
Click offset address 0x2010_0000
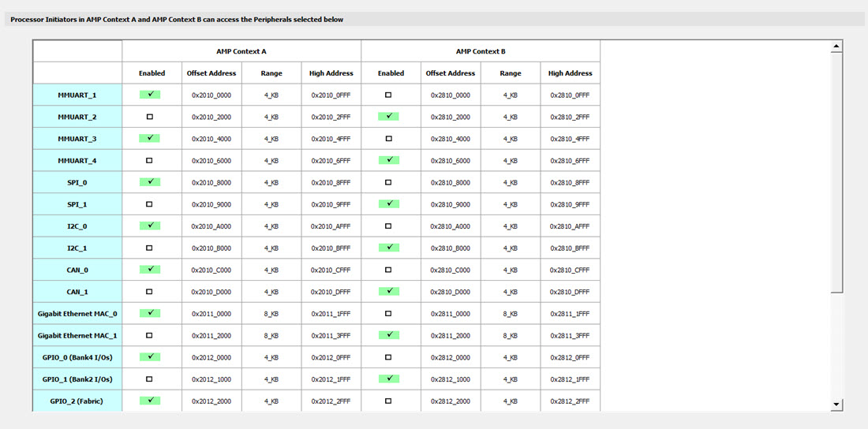point(211,95)
